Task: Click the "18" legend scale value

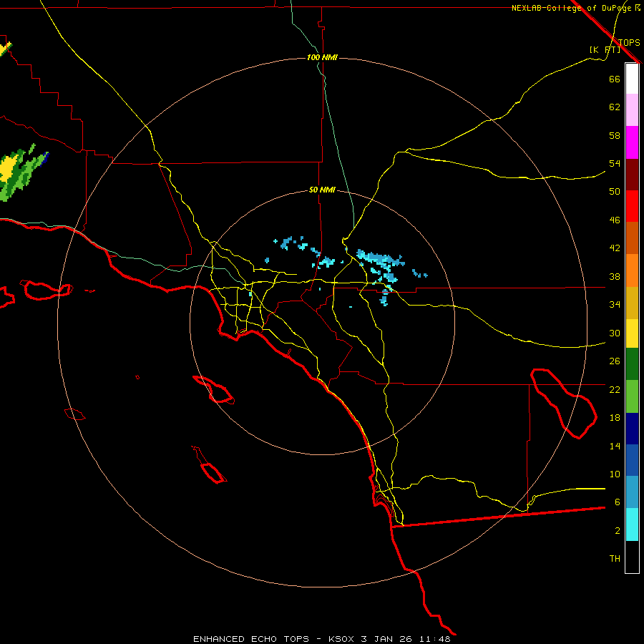Action: [615, 418]
